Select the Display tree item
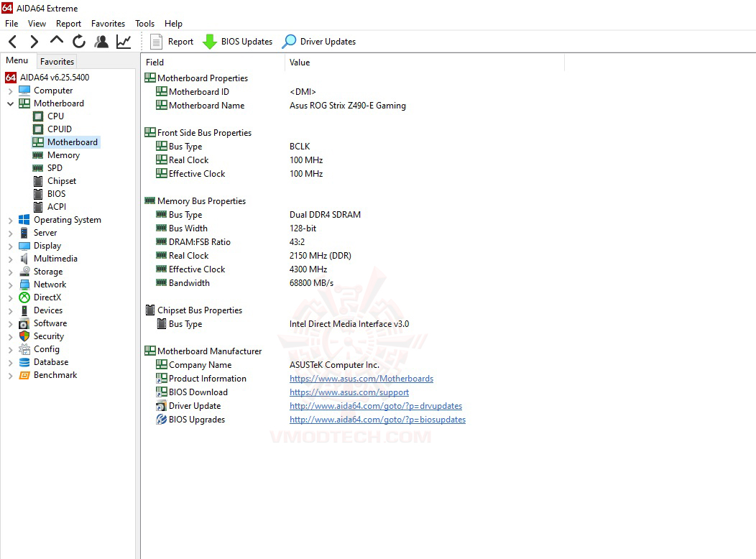Screen dimensions: 756x559 point(47,246)
